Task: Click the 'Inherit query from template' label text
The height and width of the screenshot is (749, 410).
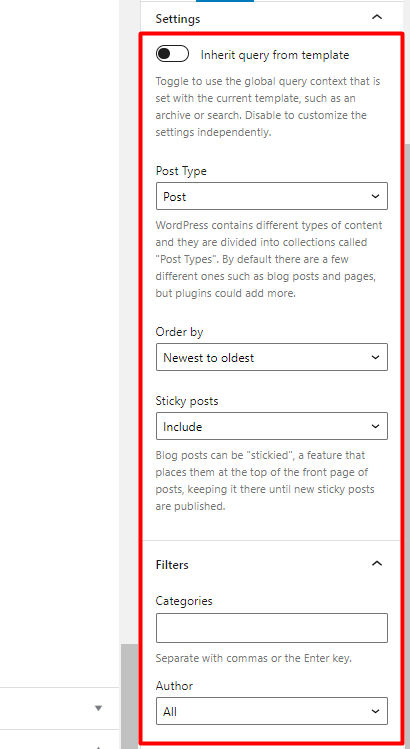Action: click(x=275, y=55)
